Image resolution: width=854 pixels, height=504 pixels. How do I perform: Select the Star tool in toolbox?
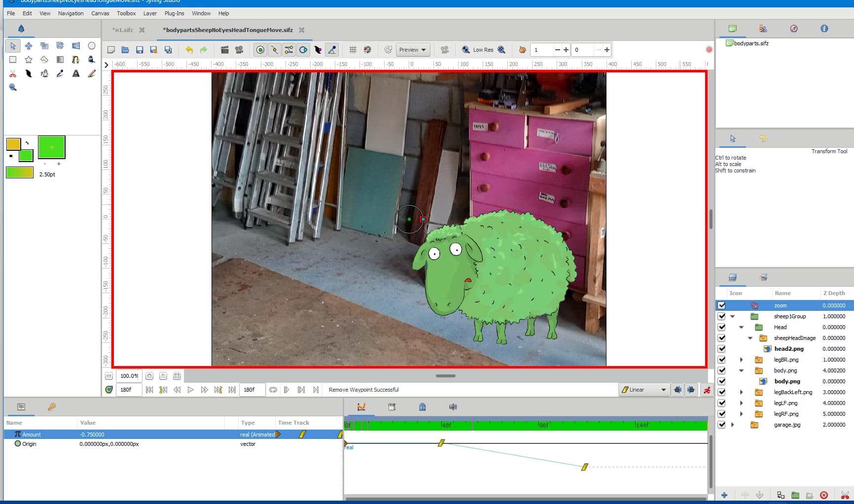29,60
